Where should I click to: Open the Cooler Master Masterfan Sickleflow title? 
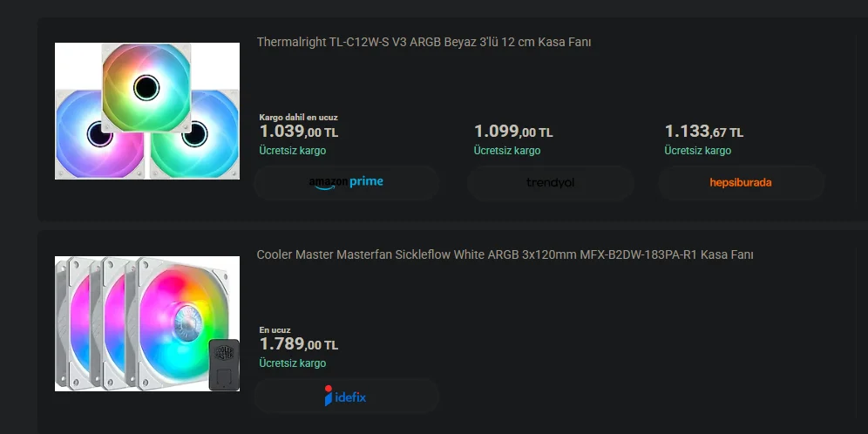coord(505,254)
